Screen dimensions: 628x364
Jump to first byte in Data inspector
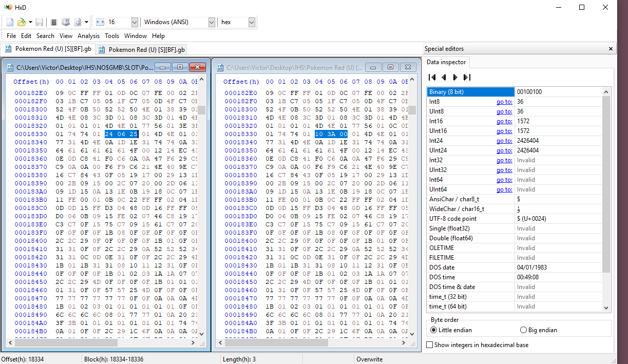432,77
